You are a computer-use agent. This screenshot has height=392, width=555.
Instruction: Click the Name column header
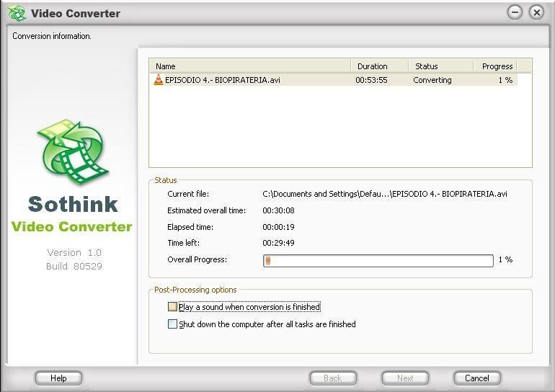point(250,66)
